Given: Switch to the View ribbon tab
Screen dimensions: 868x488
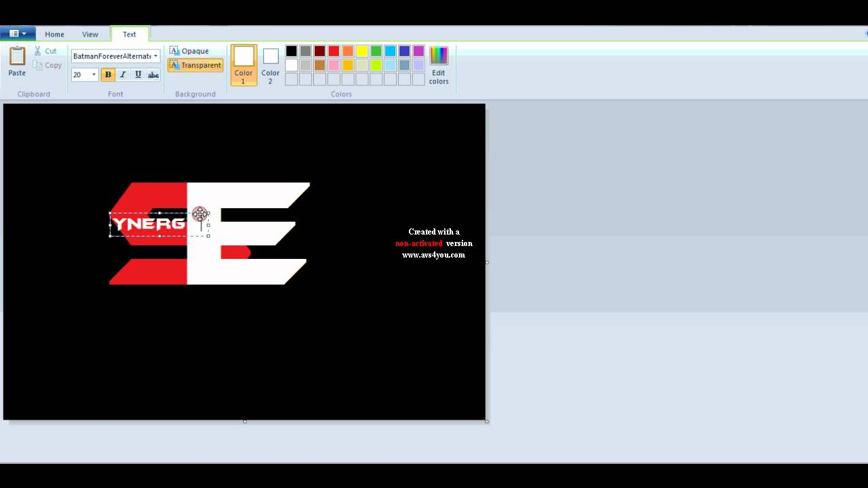Looking at the screenshot, I should [90, 34].
